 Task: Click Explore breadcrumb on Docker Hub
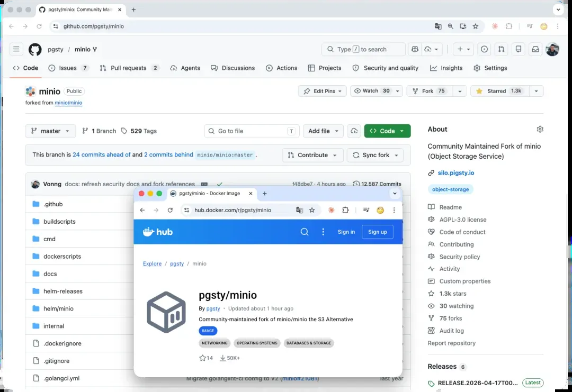tap(152, 263)
